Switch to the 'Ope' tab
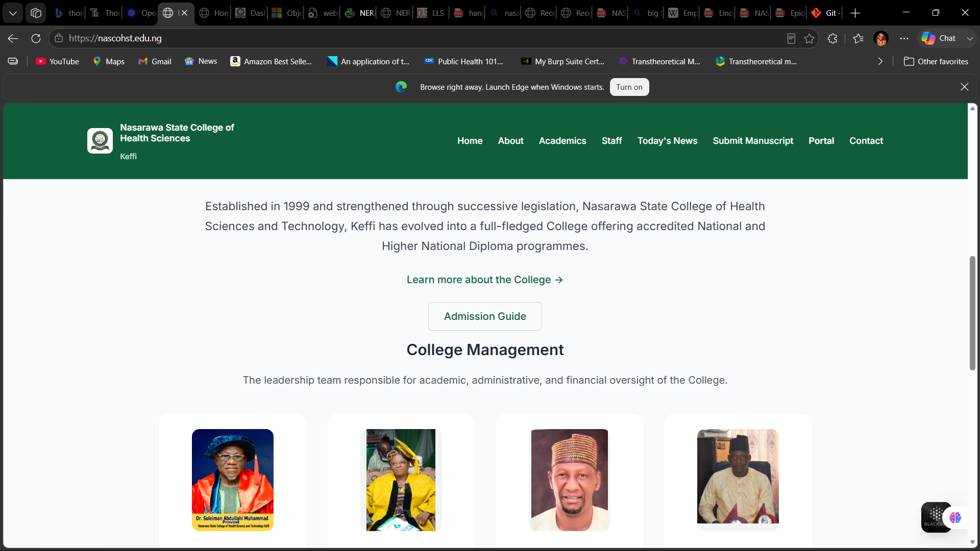Screen dimensions: 980x551 tap(141, 13)
